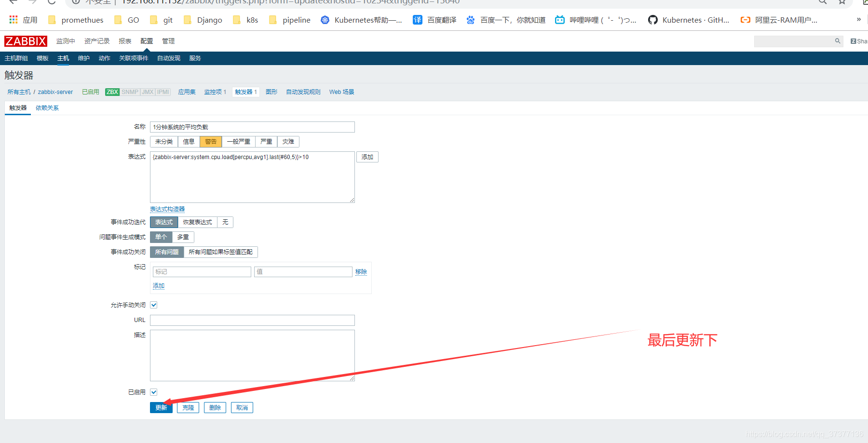Open the git bookmark folder
Screen dimensions: 868x443
[162, 20]
